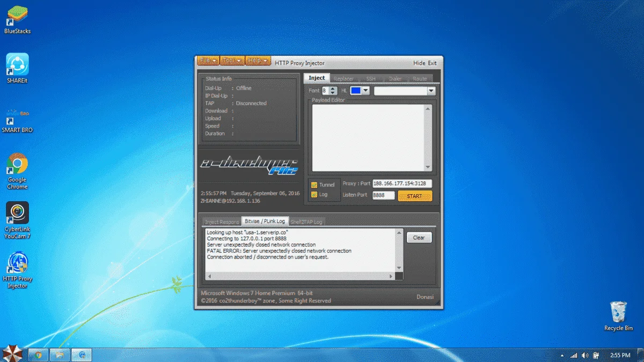Click the volume speaker tray icon
This screenshot has width=644, height=362.
[585, 355]
